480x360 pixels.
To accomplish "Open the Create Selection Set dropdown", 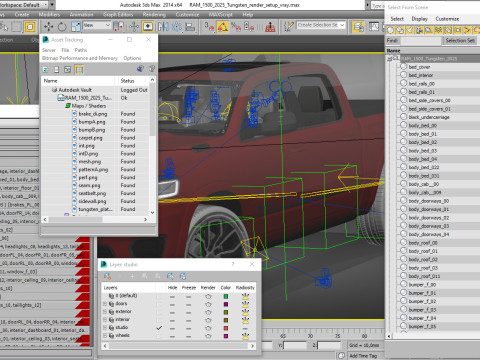I will click(342, 25).
